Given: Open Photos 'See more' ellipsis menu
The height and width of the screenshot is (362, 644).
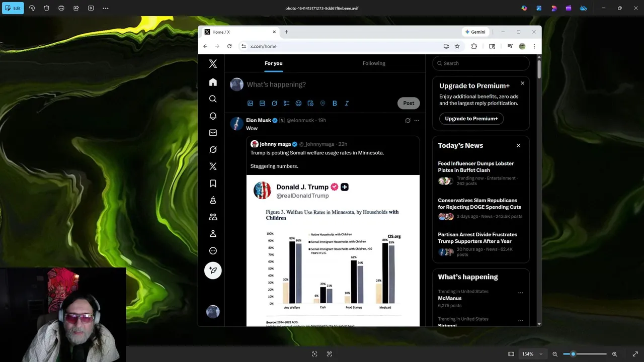Looking at the screenshot, I should point(106,8).
